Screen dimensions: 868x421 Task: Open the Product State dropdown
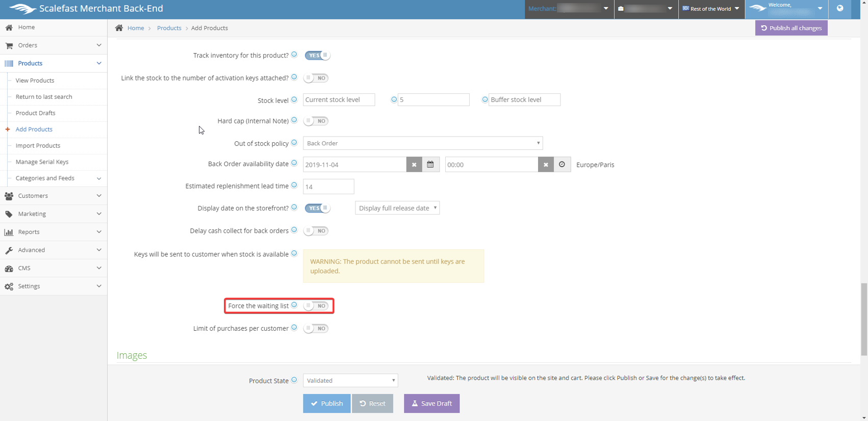tap(350, 381)
